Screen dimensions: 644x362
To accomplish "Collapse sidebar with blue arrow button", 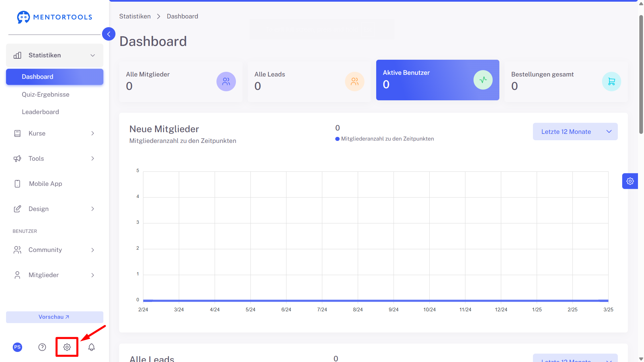I will tap(109, 34).
